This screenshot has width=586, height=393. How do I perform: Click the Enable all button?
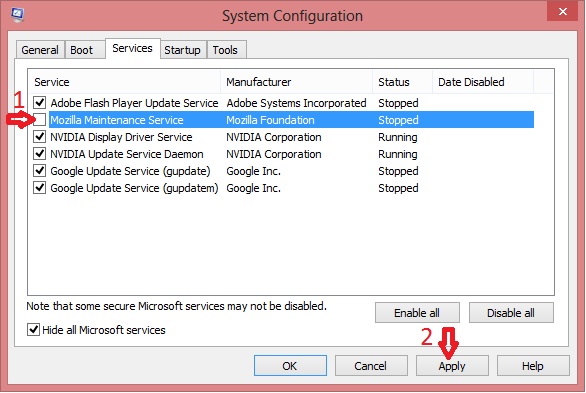coord(417,313)
